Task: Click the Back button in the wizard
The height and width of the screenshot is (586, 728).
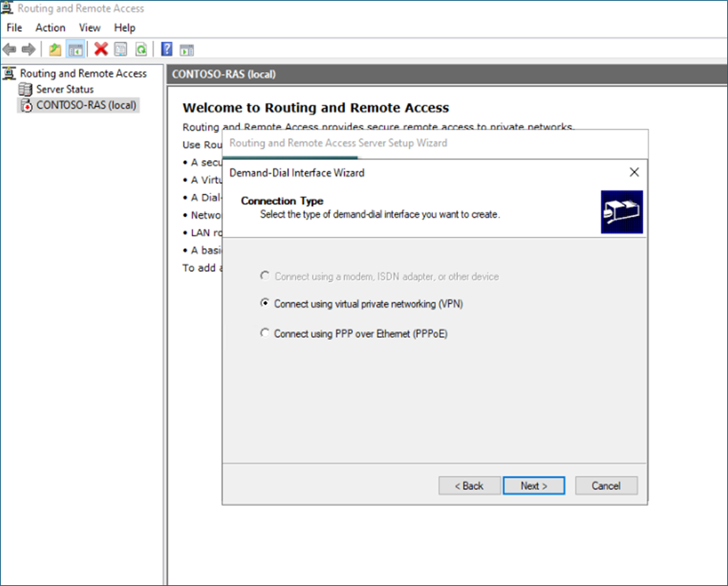Action: [469, 485]
